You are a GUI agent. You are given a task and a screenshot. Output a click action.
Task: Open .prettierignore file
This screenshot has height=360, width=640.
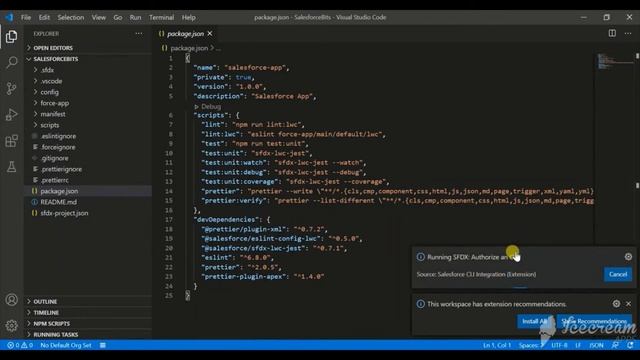61,169
